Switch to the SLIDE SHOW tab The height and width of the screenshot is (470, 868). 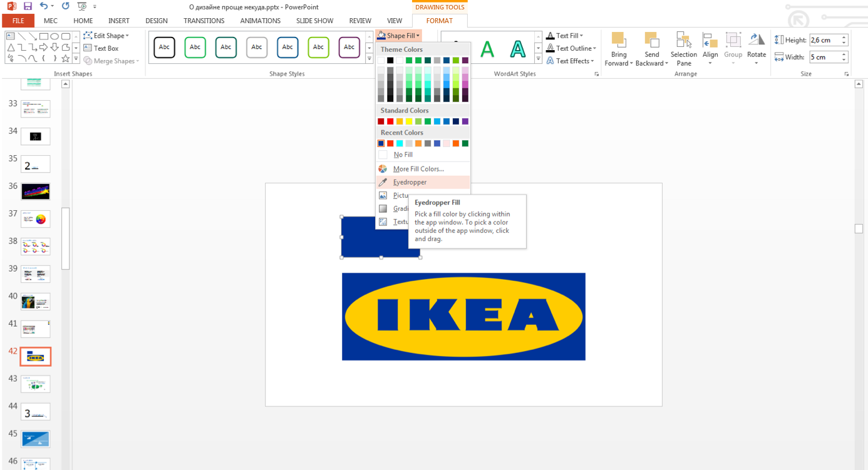314,21
